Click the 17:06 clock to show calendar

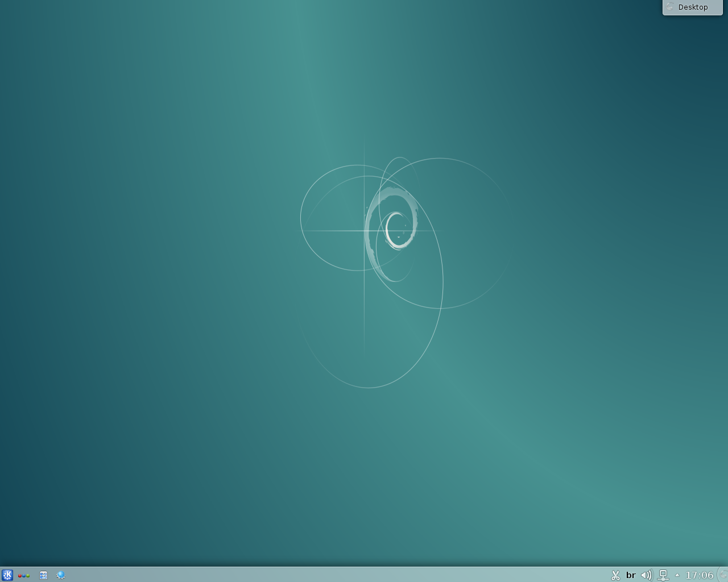click(x=699, y=575)
